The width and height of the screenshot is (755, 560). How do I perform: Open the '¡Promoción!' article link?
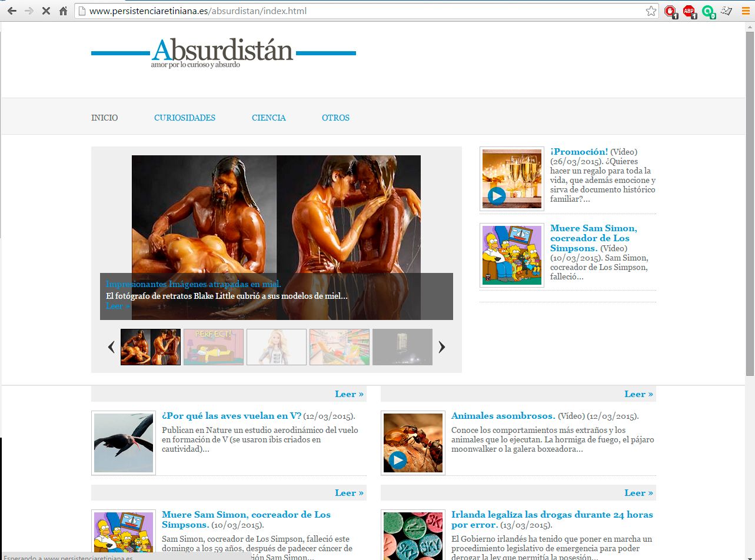(x=579, y=152)
